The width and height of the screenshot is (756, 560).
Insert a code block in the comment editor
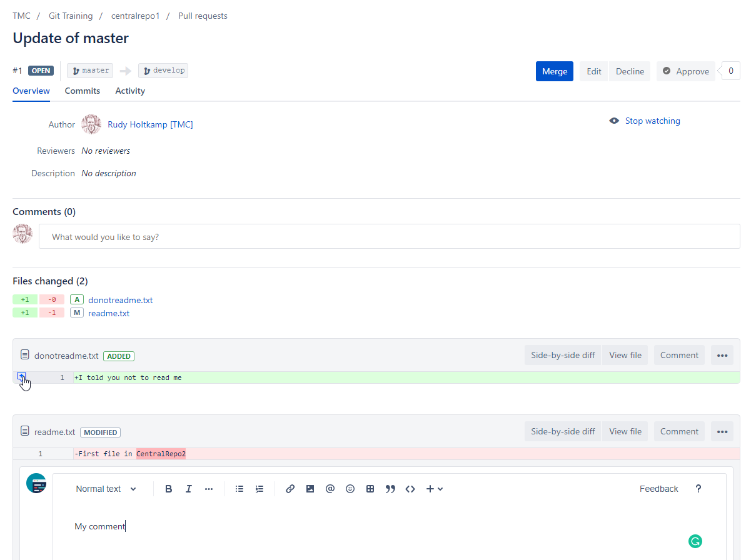[x=410, y=489]
